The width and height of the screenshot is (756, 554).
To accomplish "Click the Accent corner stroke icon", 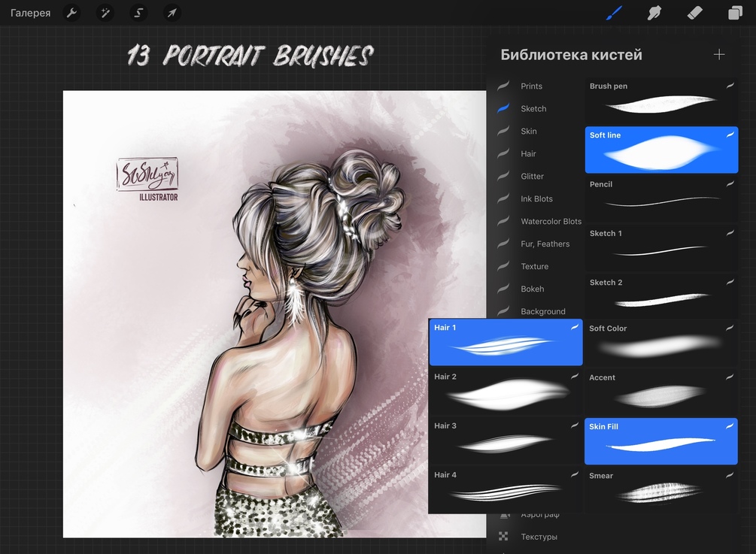I will tap(730, 377).
